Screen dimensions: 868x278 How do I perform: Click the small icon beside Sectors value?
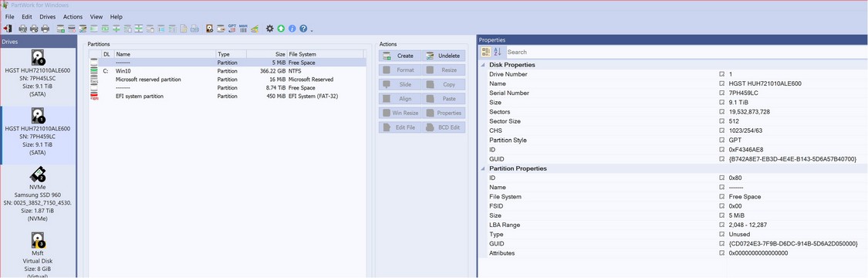point(721,112)
